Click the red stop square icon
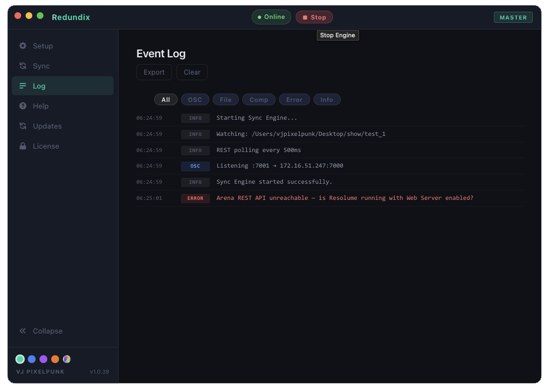 (305, 17)
